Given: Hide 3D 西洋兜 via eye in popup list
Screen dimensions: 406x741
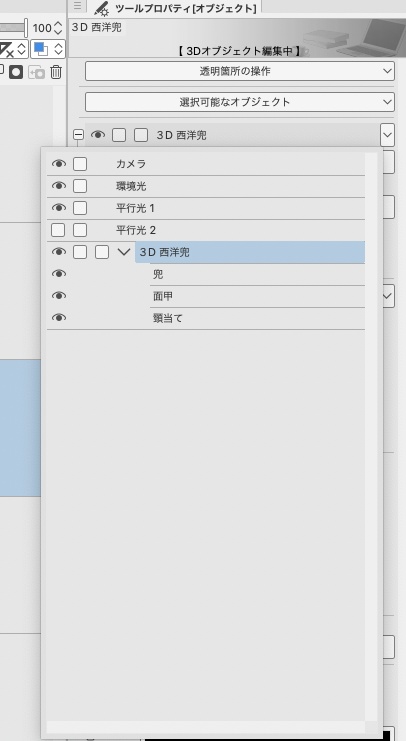Looking at the screenshot, I should tap(59, 252).
